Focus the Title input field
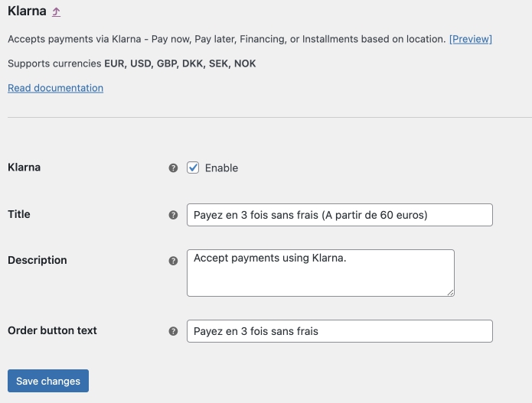This screenshot has height=403, width=532. point(340,215)
